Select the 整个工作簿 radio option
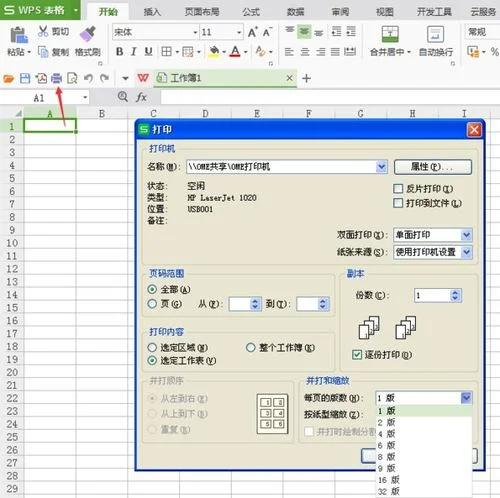 pyautogui.click(x=251, y=348)
